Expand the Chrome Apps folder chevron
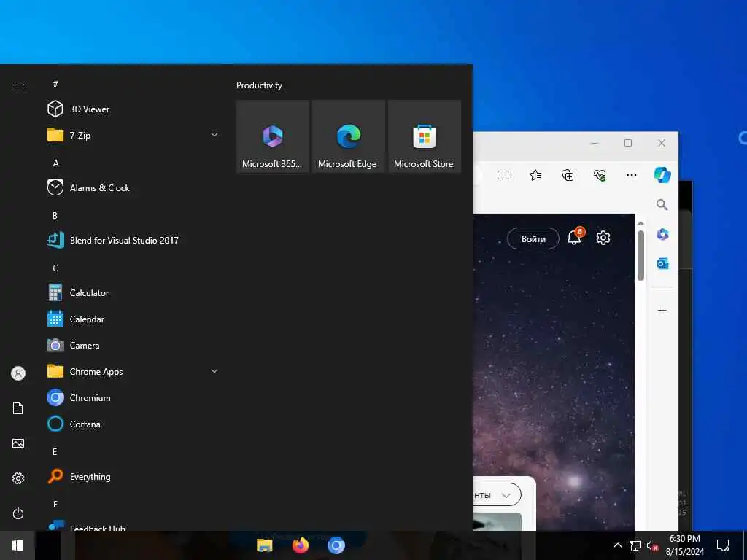This screenshot has height=560, width=747. coord(214,371)
